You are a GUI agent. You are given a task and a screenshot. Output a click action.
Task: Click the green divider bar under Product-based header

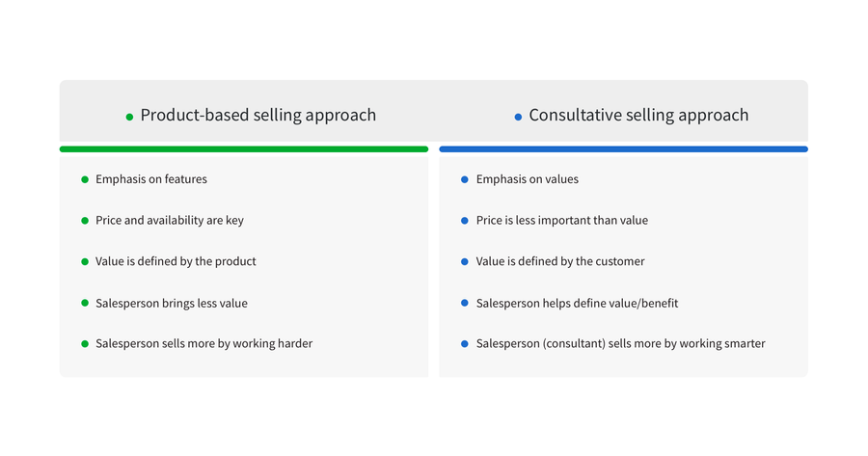pos(243,149)
